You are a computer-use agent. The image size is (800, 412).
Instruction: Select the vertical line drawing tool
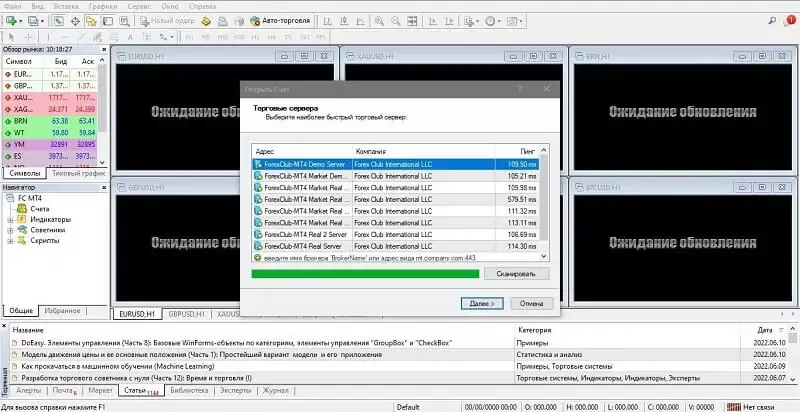[x=48, y=37]
